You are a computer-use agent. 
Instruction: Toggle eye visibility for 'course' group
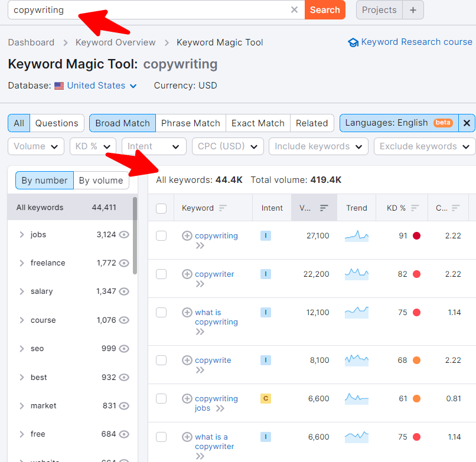124,320
